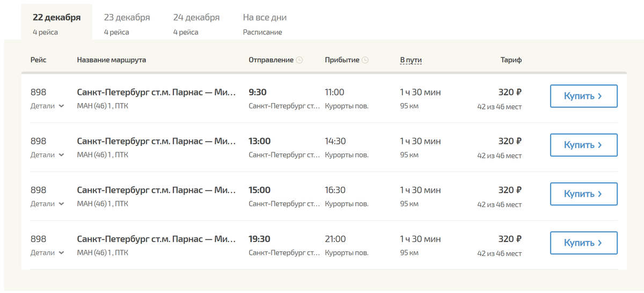644x293 pixels.
Task: Buy a ticket for the 9:30 departure
Action: tap(583, 96)
